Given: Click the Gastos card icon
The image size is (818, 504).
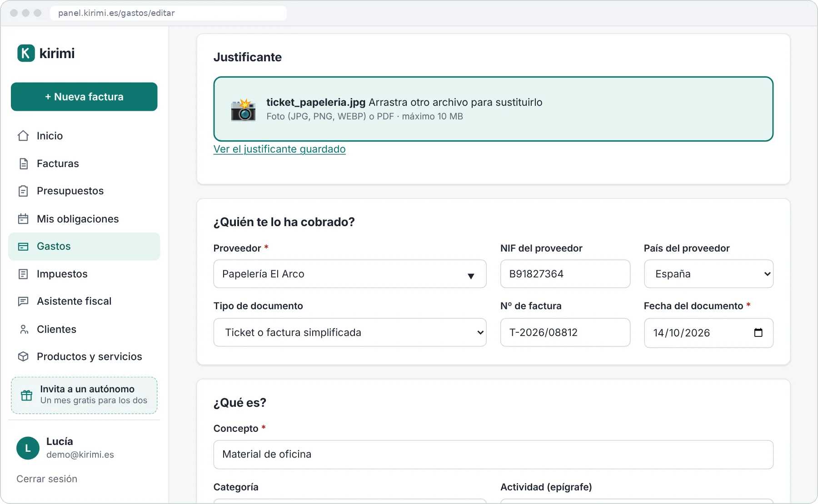Looking at the screenshot, I should (23, 247).
